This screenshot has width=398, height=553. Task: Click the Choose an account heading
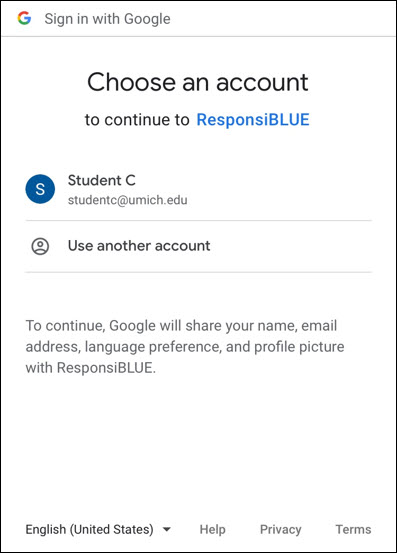(x=198, y=82)
